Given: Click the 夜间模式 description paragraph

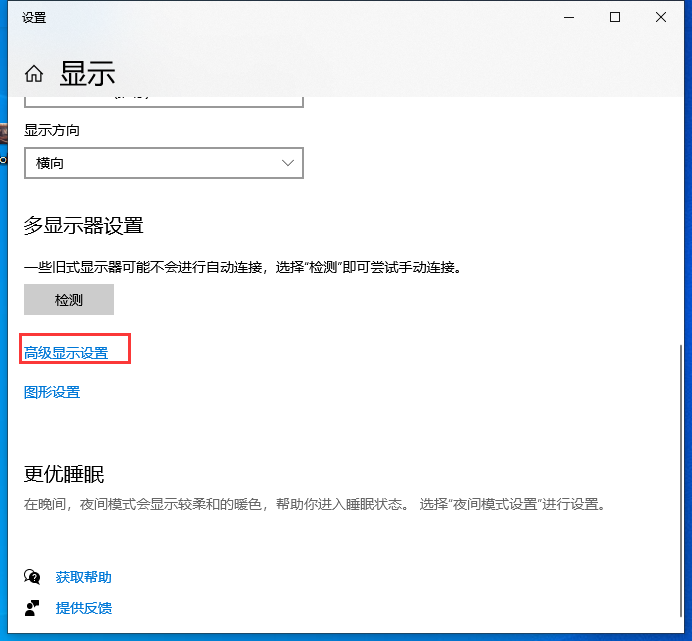Looking at the screenshot, I should pos(316,504).
